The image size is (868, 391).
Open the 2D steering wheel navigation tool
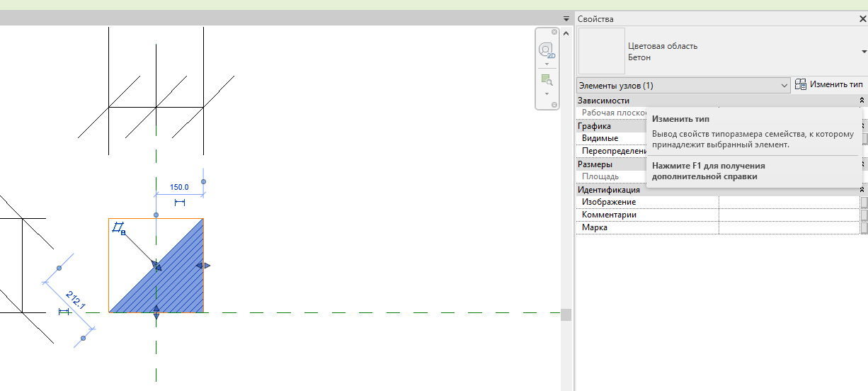(x=547, y=50)
